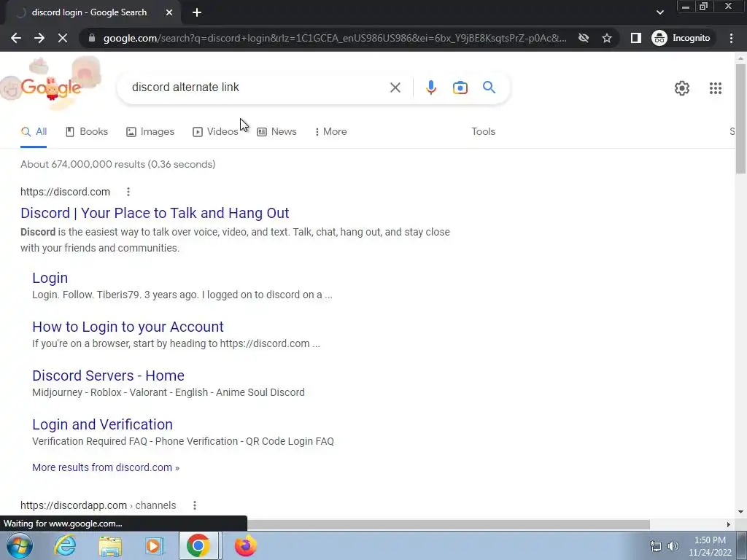Viewport: 747px width, 560px height.
Task: Stop loading the page
Action: (63, 38)
